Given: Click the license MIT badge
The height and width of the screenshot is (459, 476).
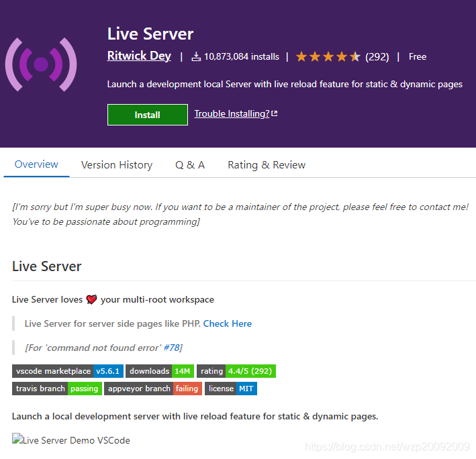Looking at the screenshot, I should click(x=231, y=389).
